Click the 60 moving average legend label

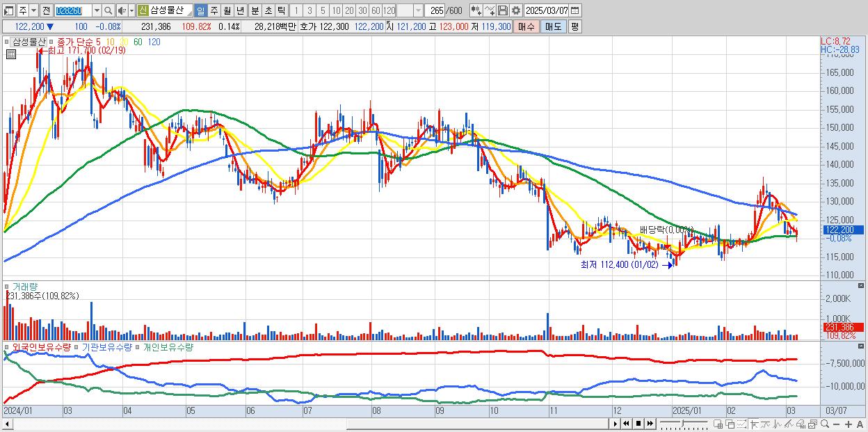tap(138, 42)
